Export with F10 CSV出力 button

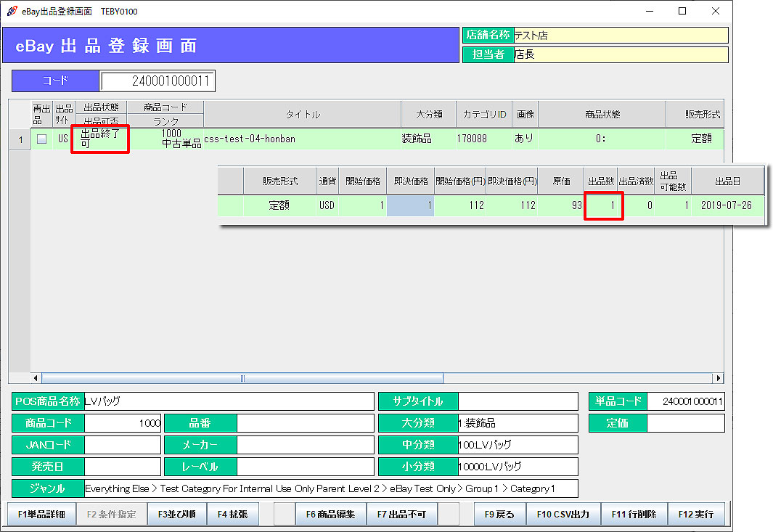coord(563,514)
